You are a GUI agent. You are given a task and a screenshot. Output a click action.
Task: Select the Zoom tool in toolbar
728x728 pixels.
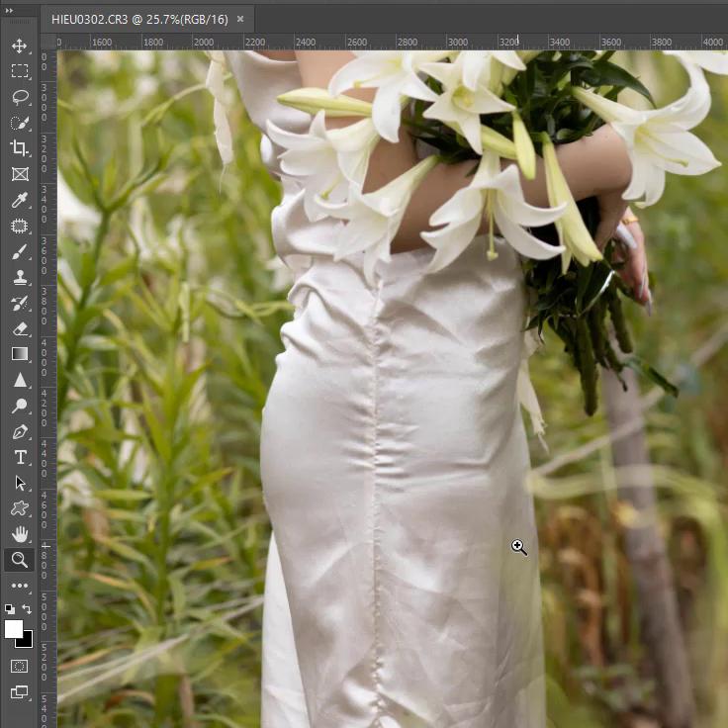[19, 560]
